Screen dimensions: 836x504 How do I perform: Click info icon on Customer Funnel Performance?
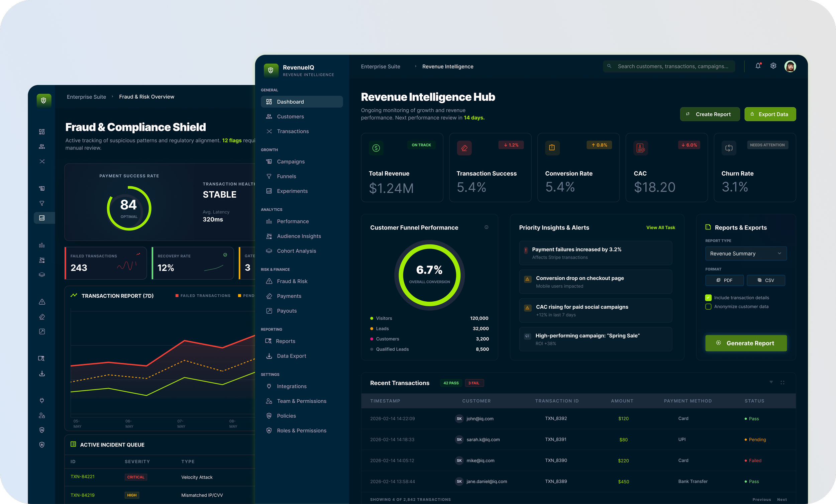[486, 227]
